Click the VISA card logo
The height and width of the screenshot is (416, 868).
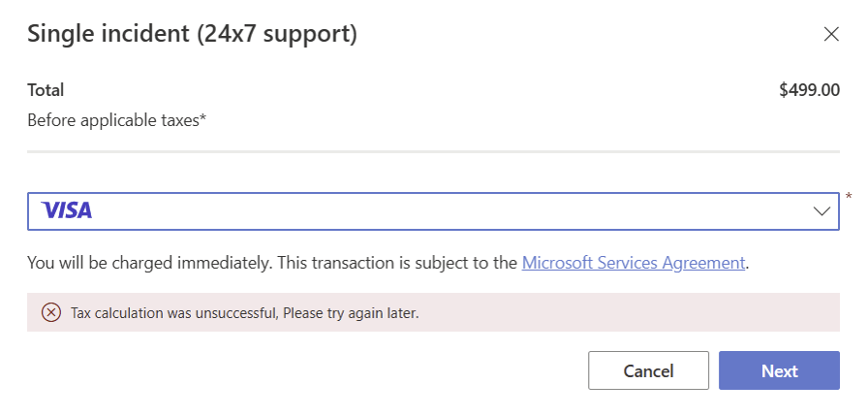67,210
